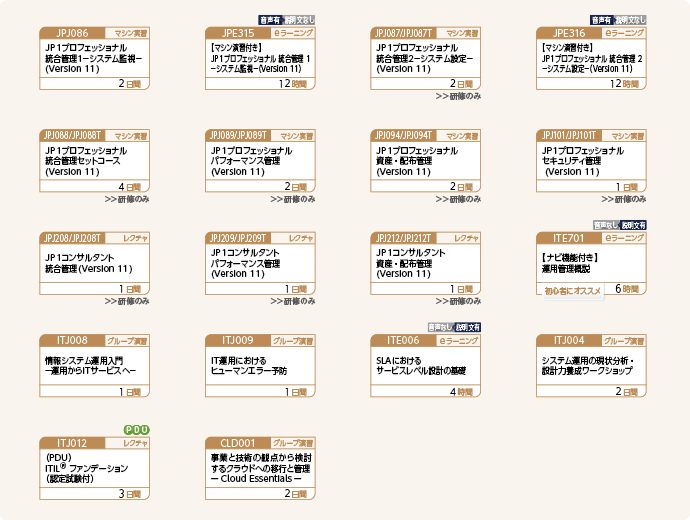Open JPJ212/JPJ212T consultant asset distribution course
The width and height of the screenshot is (690, 520).
426,264
